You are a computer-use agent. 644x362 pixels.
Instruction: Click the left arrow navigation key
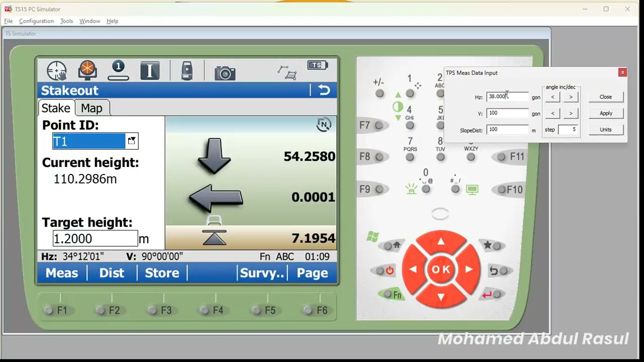(x=413, y=269)
